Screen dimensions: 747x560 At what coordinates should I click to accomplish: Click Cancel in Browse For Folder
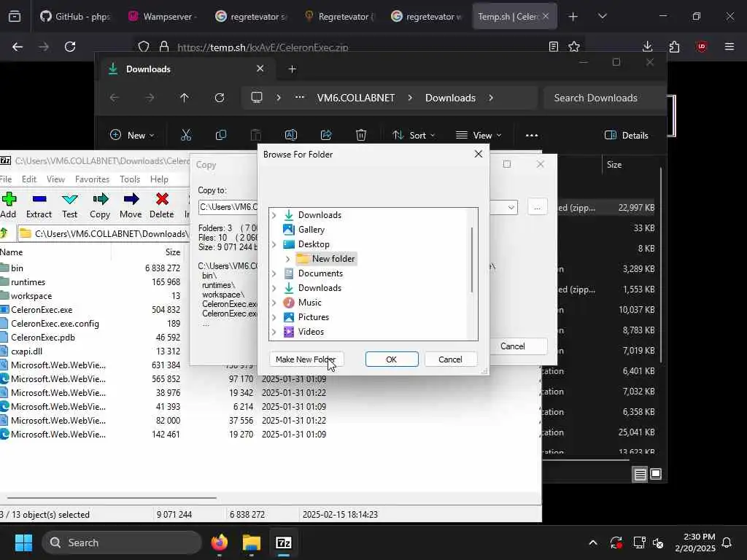(450, 359)
